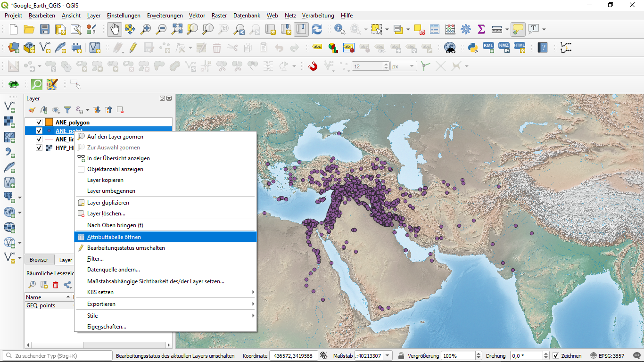Expand the Exportieren submenu

(x=165, y=304)
